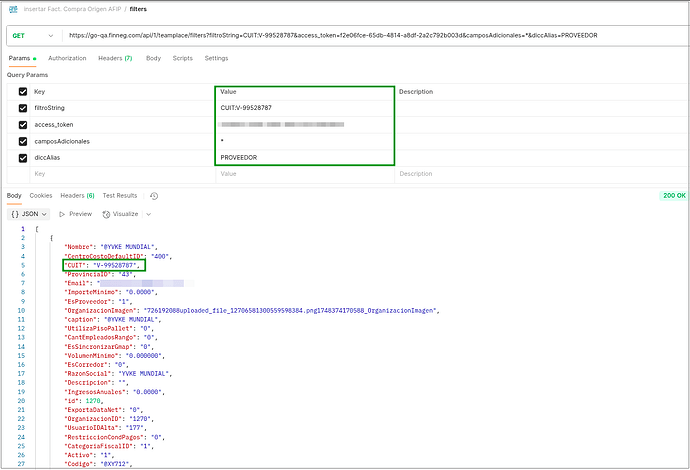Click the HTTP request icon beside the breadcrumb
Screen dimensions: 690x470
(x=14, y=9)
